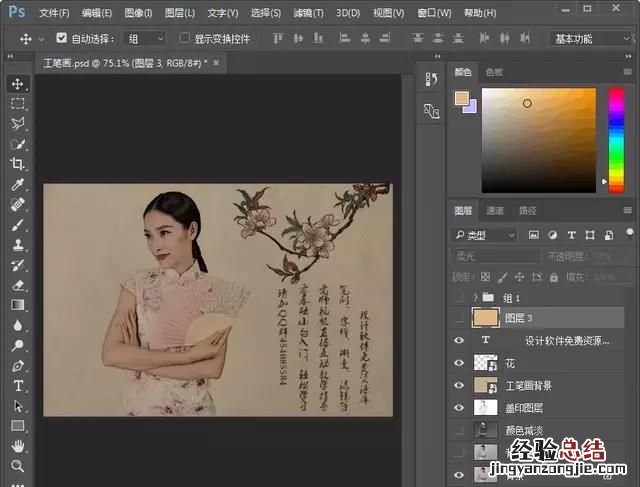
Task: Click the foreground color swatch in 颜色 panel
Action: [x=461, y=98]
